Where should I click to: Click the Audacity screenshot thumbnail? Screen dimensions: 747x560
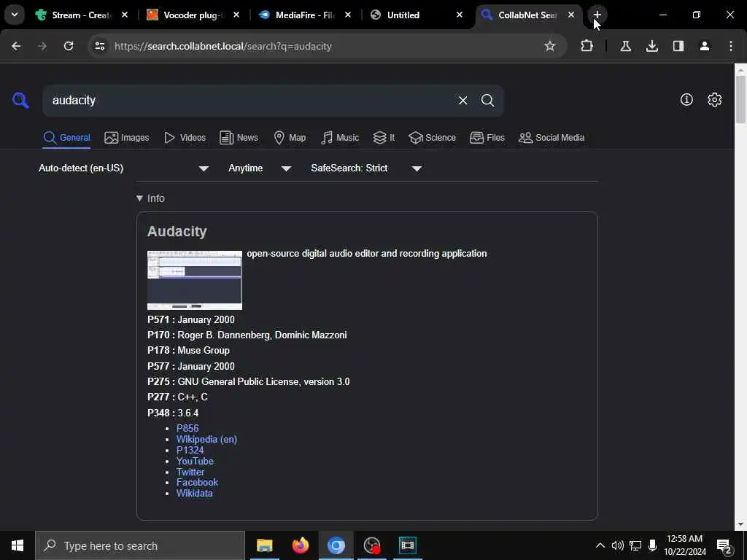[194, 280]
